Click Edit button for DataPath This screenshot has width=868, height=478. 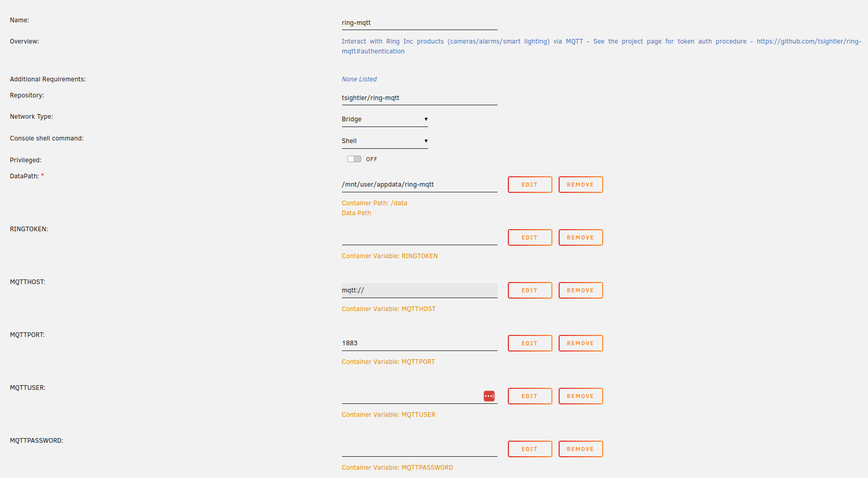pos(530,185)
